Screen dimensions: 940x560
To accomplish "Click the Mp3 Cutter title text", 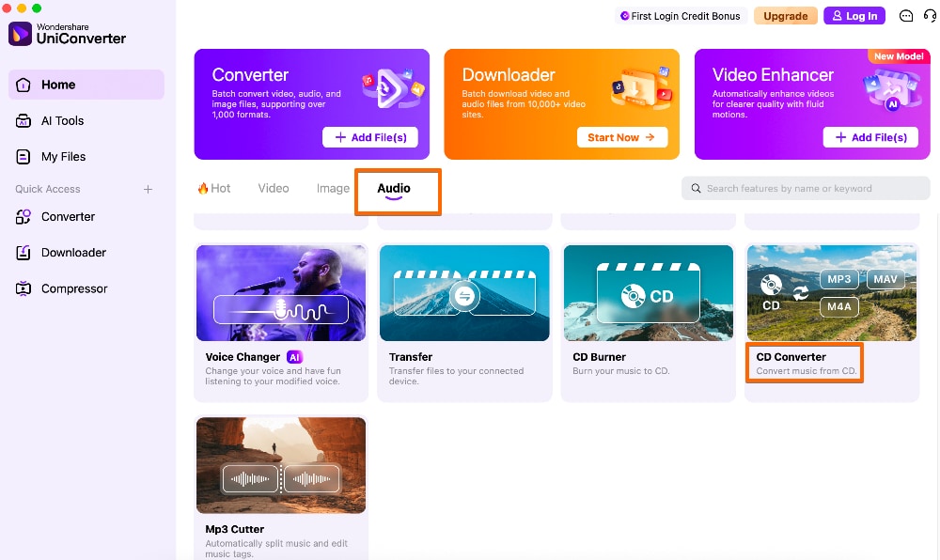I will pyautogui.click(x=234, y=529).
